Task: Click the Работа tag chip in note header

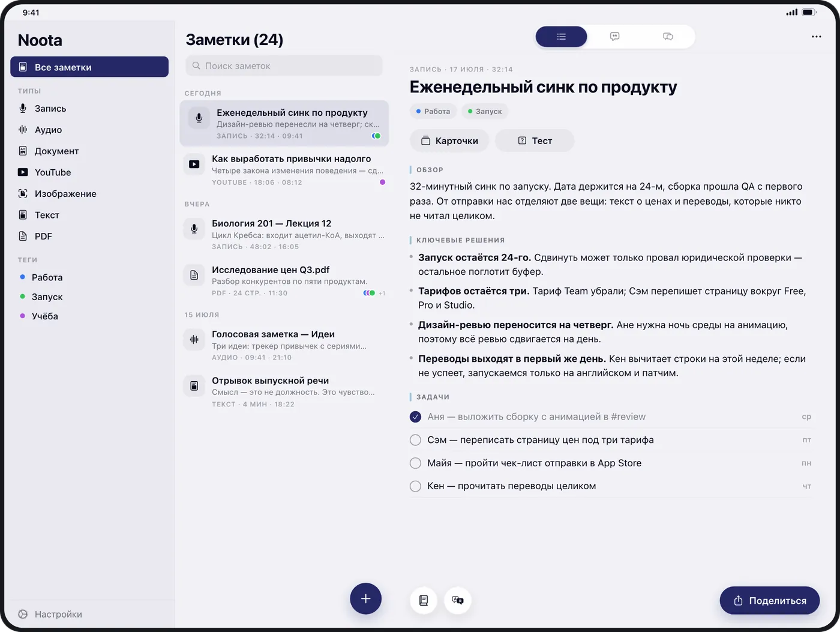Action: coord(433,111)
